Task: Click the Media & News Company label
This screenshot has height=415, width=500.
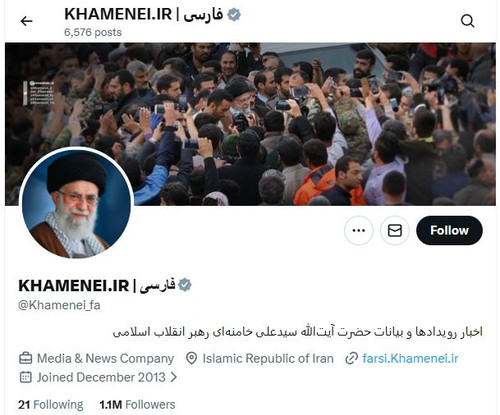Action: pyautogui.click(x=105, y=358)
